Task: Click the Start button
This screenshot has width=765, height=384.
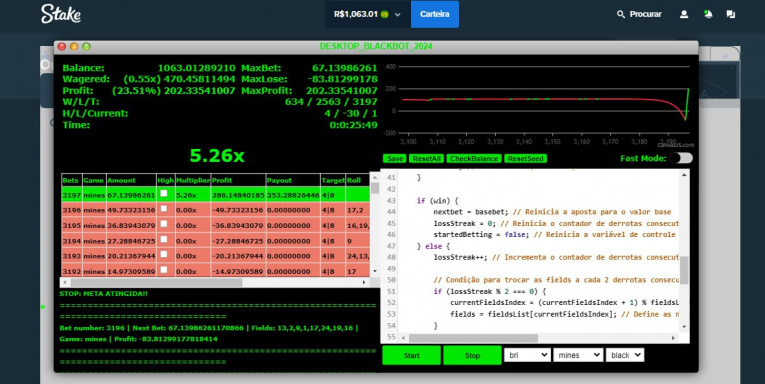Action: tap(411, 355)
